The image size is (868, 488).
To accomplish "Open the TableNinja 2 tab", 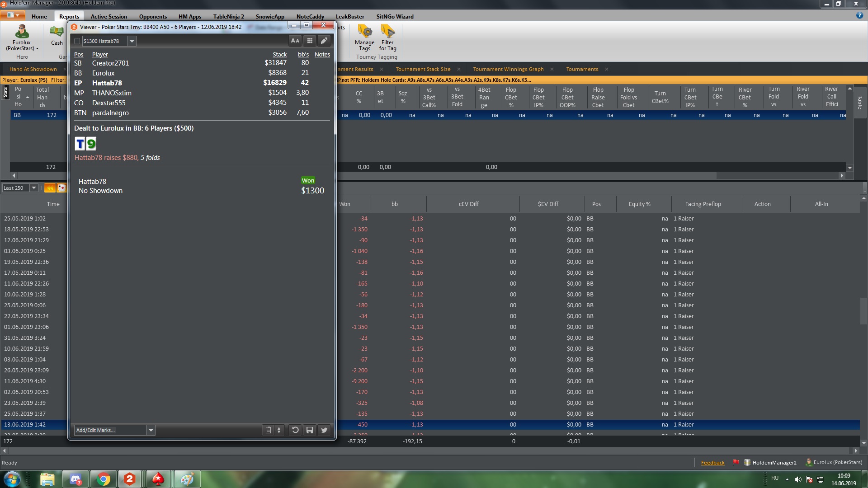I will click(x=228, y=16).
